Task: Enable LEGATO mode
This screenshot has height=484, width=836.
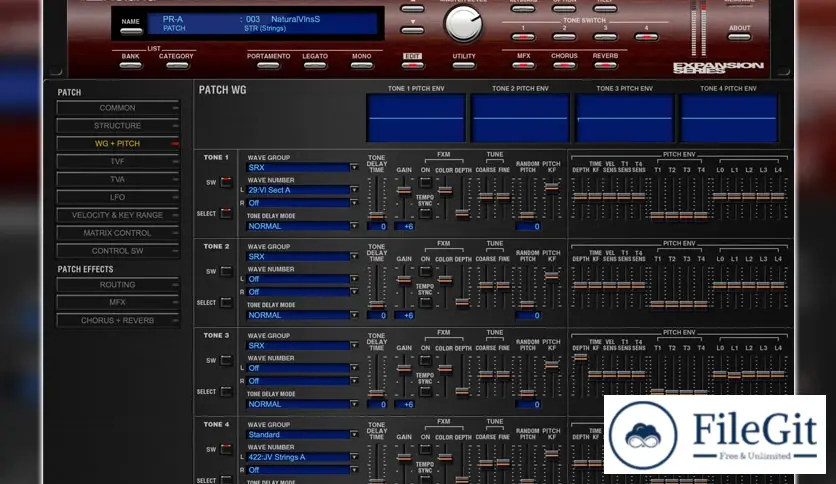Action: (315, 66)
